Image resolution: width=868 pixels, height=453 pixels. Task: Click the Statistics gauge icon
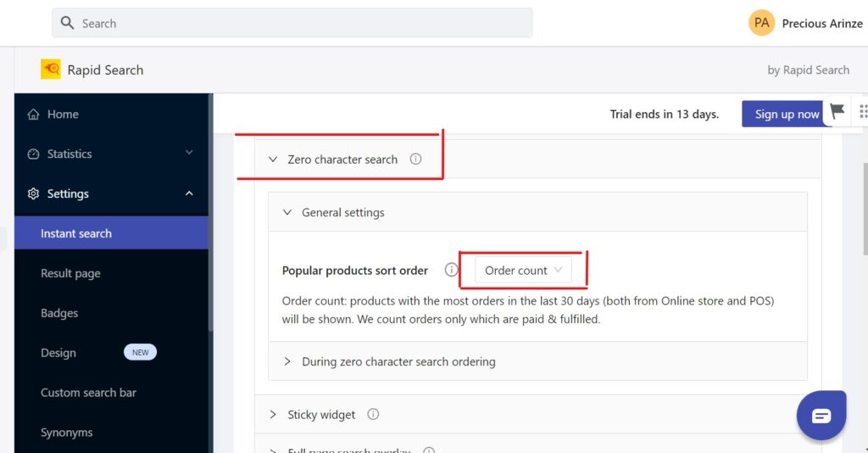pos(33,154)
